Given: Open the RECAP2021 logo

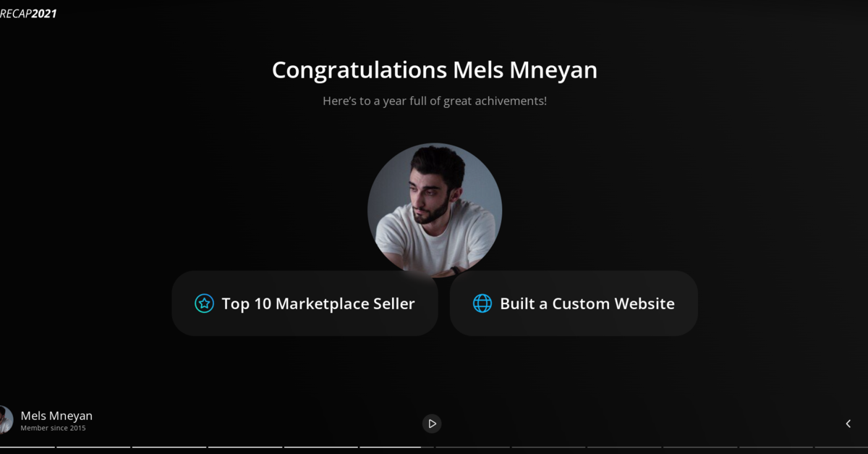Looking at the screenshot, I should [x=28, y=13].
